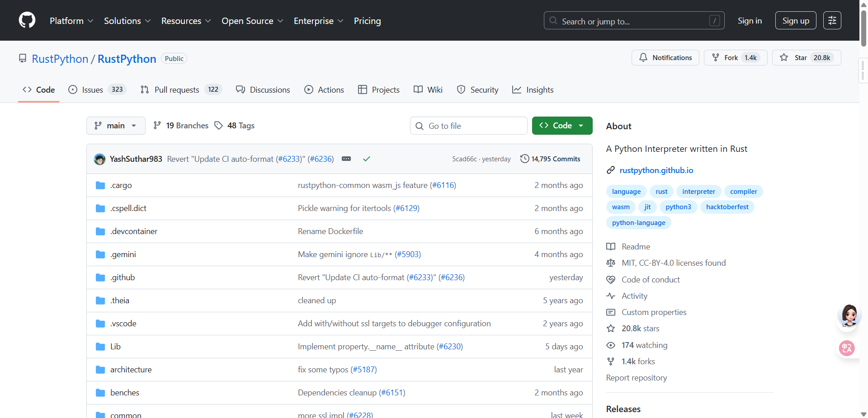Click YashSuthar983 avatar image
This screenshot has height=418, width=868.
[x=99, y=159]
